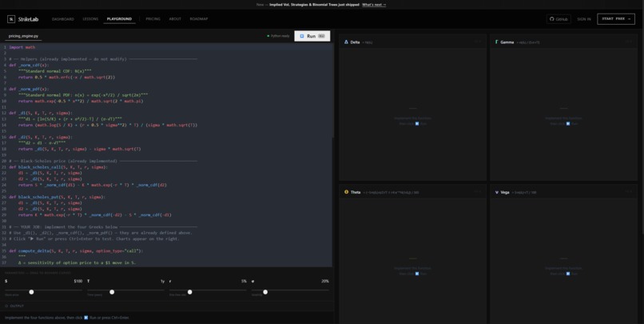Click the Run icon in the output hint

85,318
